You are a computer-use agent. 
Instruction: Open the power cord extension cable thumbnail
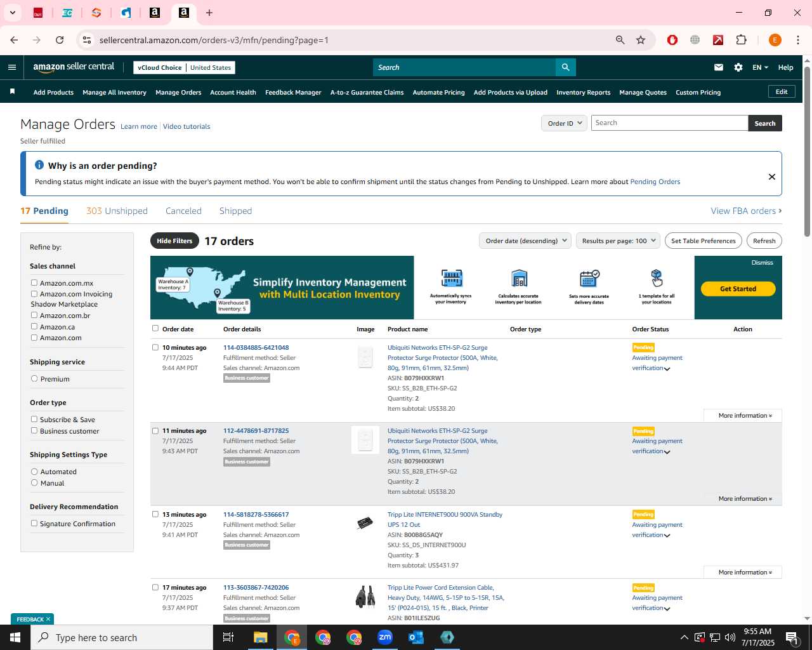[365, 597]
